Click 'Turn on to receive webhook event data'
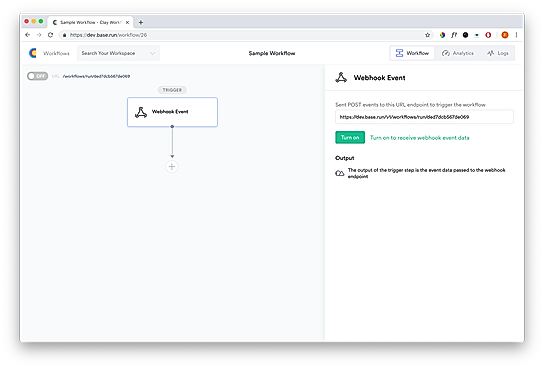 (419, 138)
